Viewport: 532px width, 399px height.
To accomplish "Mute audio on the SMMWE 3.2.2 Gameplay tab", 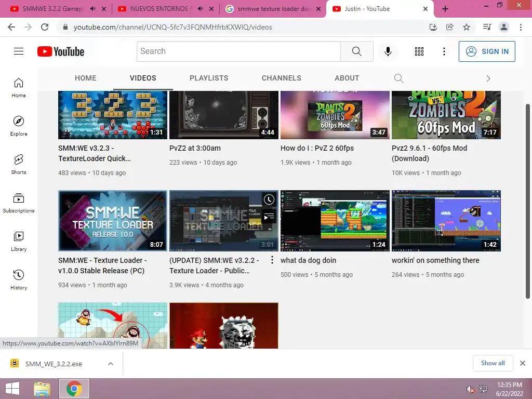I will coord(92,9).
